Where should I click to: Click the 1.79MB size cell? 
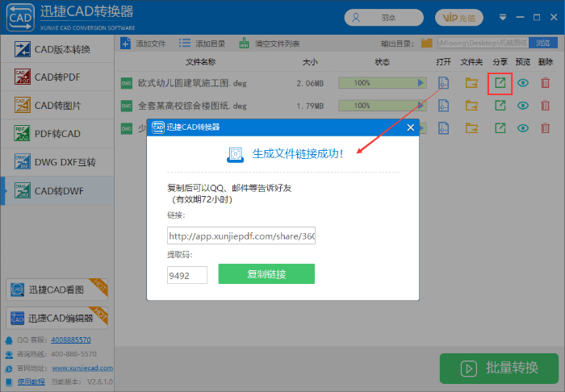(x=310, y=106)
